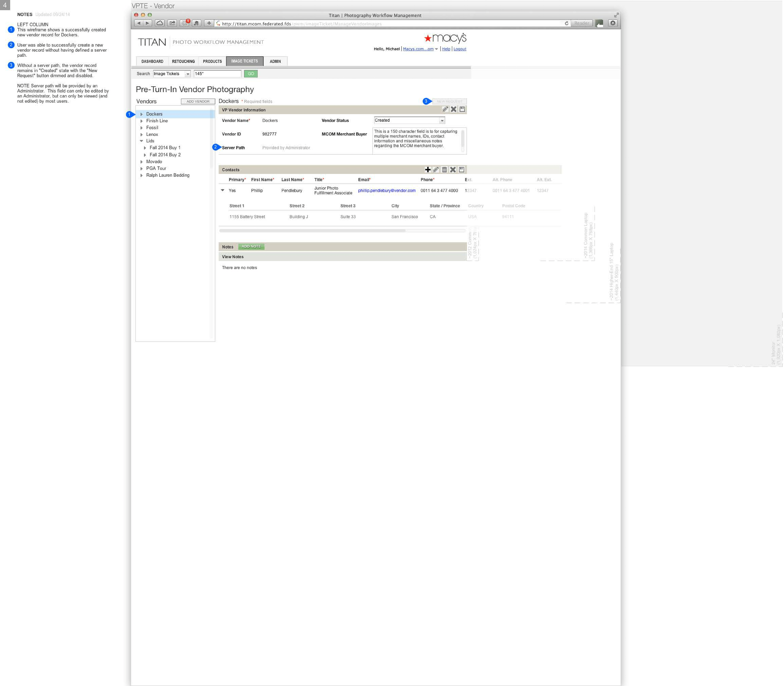Click the Contacts edit pencil icon
This screenshot has height=686, width=784.
tap(436, 170)
